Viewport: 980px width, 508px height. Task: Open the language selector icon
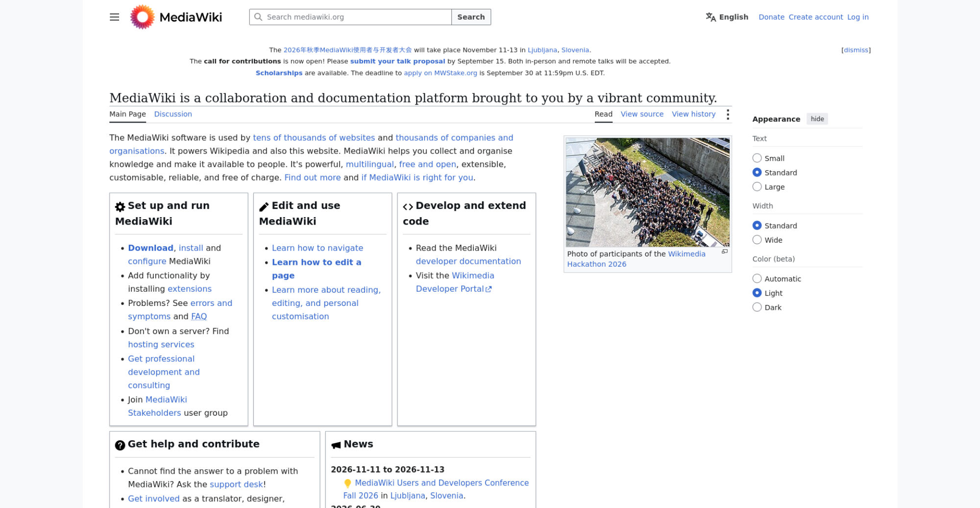(710, 17)
